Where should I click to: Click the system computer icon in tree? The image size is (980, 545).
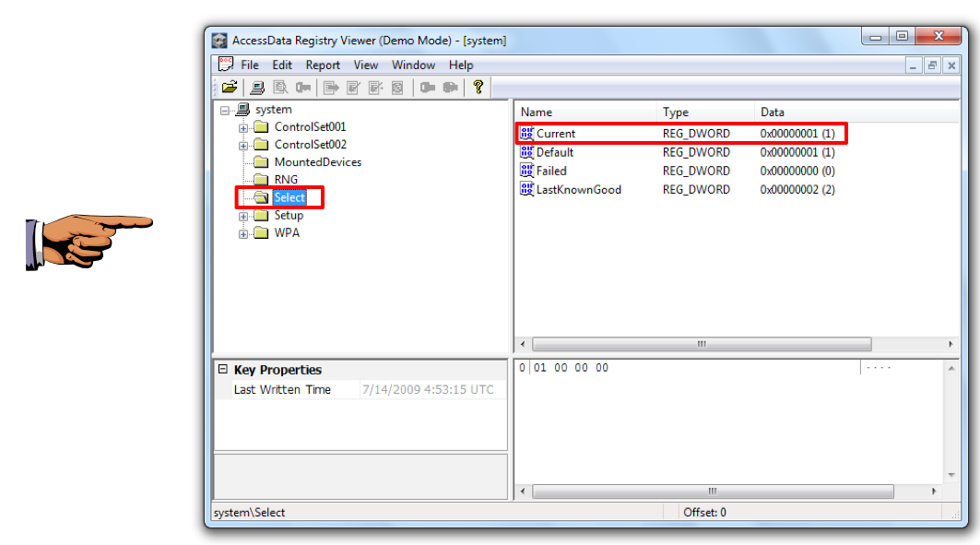[x=243, y=110]
